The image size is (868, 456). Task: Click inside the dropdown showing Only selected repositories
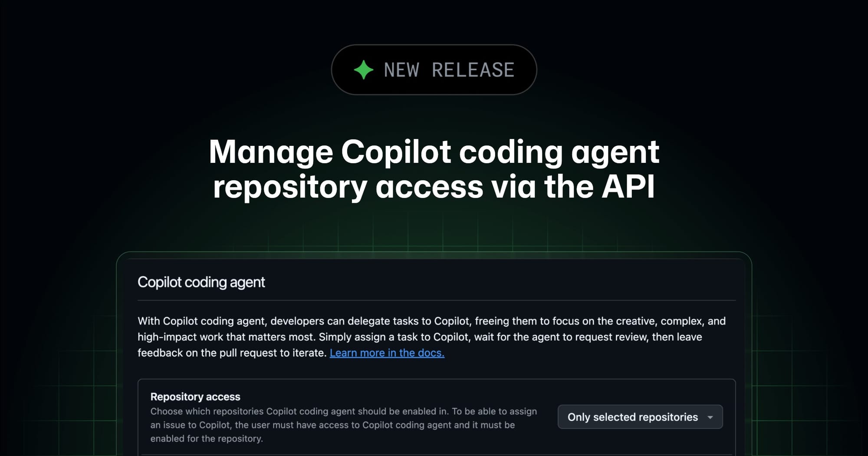pos(640,417)
